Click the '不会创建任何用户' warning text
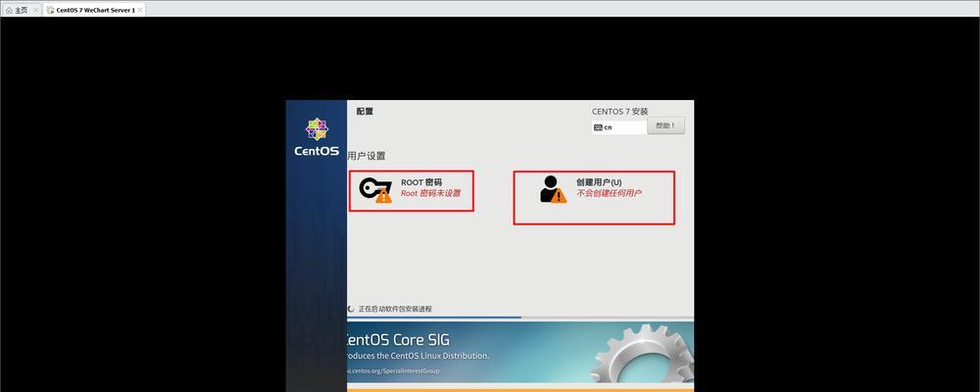980x392 pixels. coord(609,193)
